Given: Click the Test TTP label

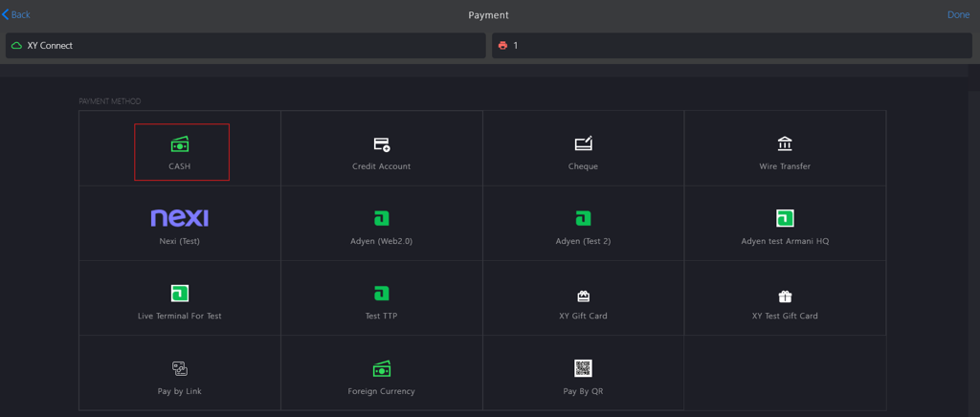Looking at the screenshot, I should [382, 316].
